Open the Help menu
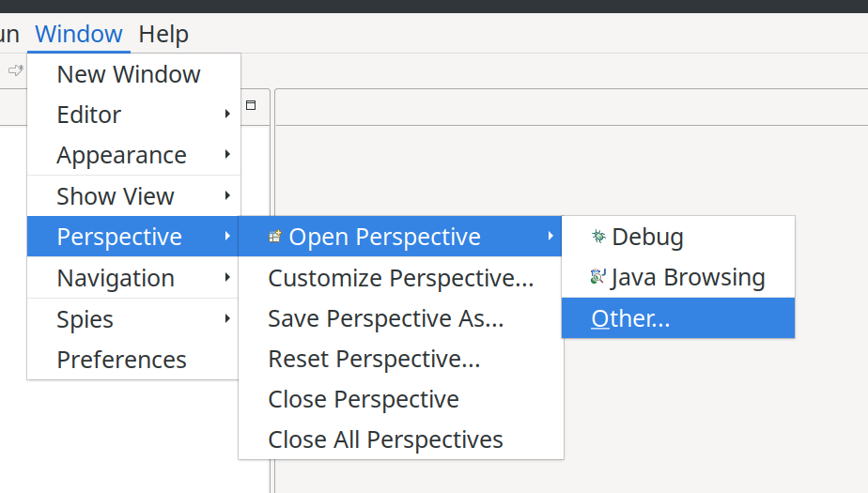 (x=163, y=34)
